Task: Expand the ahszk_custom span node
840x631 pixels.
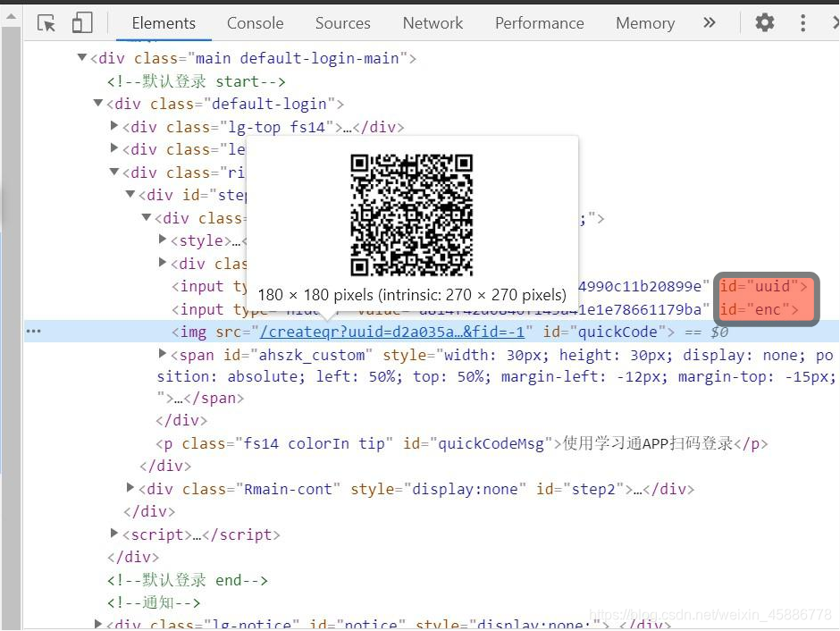Action: pos(163,354)
